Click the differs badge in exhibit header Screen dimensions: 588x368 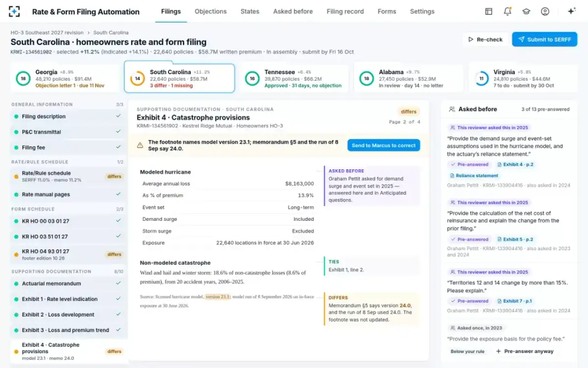click(x=409, y=111)
